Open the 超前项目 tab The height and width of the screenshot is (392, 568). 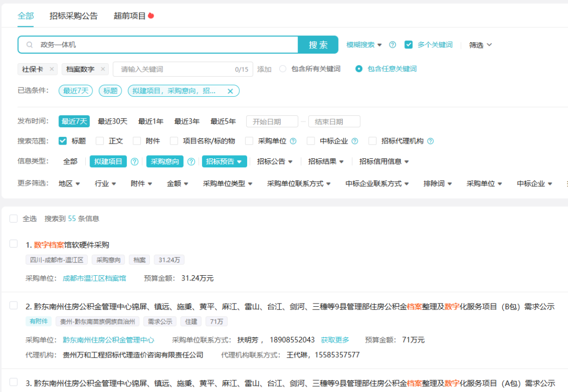tap(130, 16)
